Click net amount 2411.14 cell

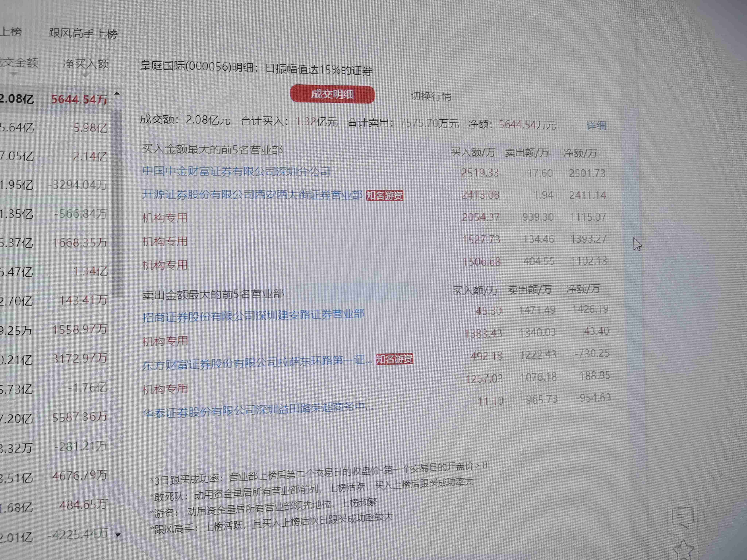[588, 195]
